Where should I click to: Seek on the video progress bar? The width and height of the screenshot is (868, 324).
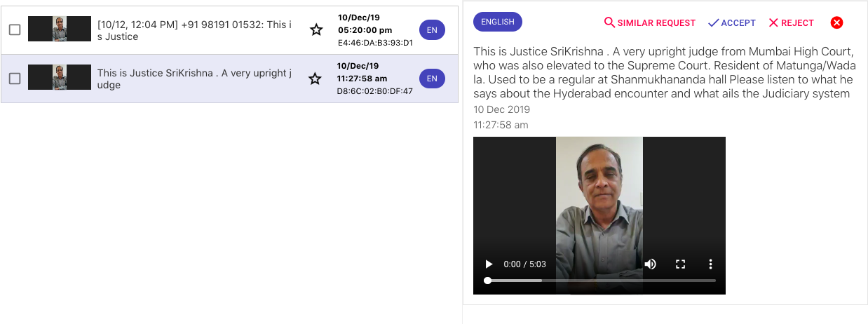click(601, 281)
